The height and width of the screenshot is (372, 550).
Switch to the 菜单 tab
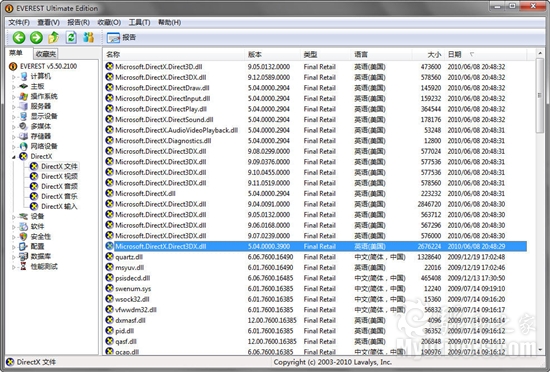point(16,53)
